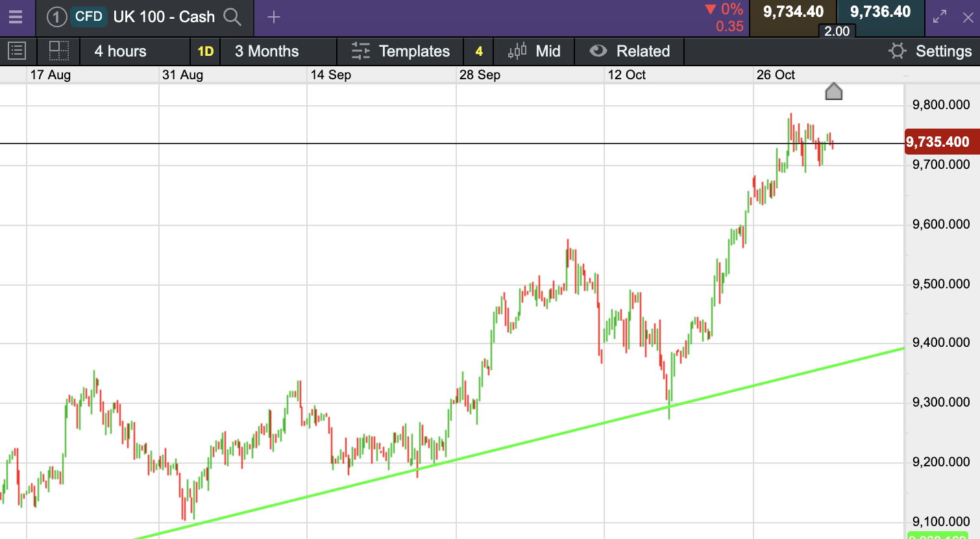Viewport: 980px width, 539px height.
Task: Open the Templates menu
Action: [400, 51]
